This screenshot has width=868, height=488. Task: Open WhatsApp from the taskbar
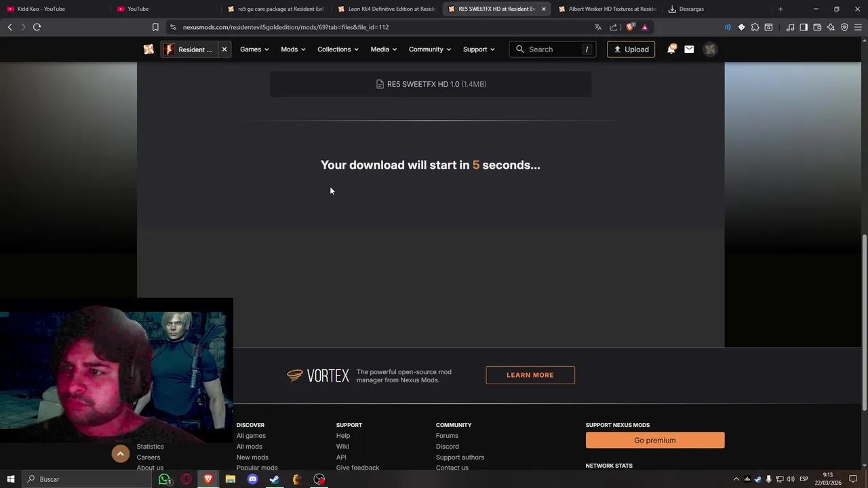coord(164,479)
